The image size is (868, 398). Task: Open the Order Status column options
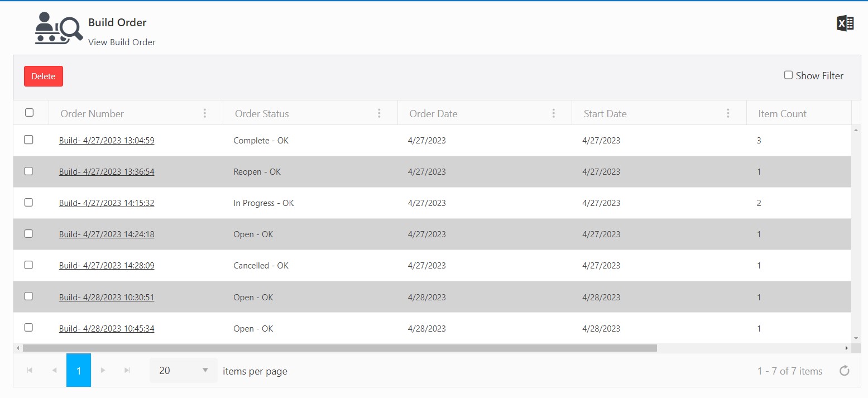tap(379, 113)
